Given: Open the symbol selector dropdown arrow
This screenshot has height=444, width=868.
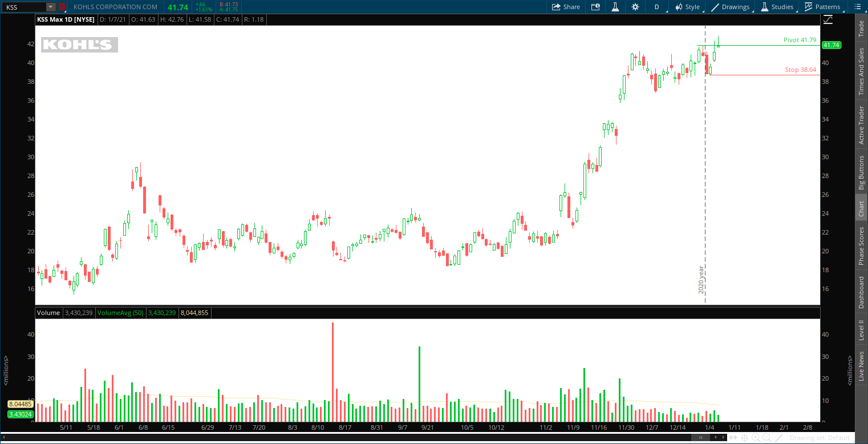Looking at the screenshot, I should [x=51, y=7].
